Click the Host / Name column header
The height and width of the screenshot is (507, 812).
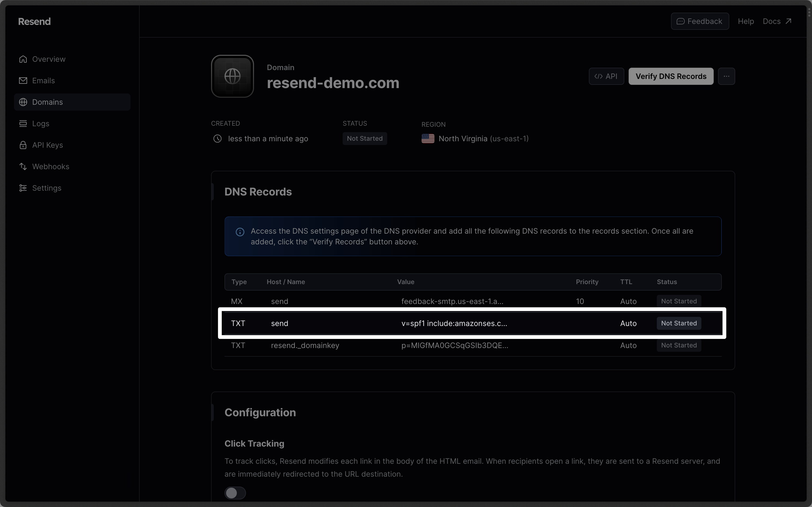point(286,282)
